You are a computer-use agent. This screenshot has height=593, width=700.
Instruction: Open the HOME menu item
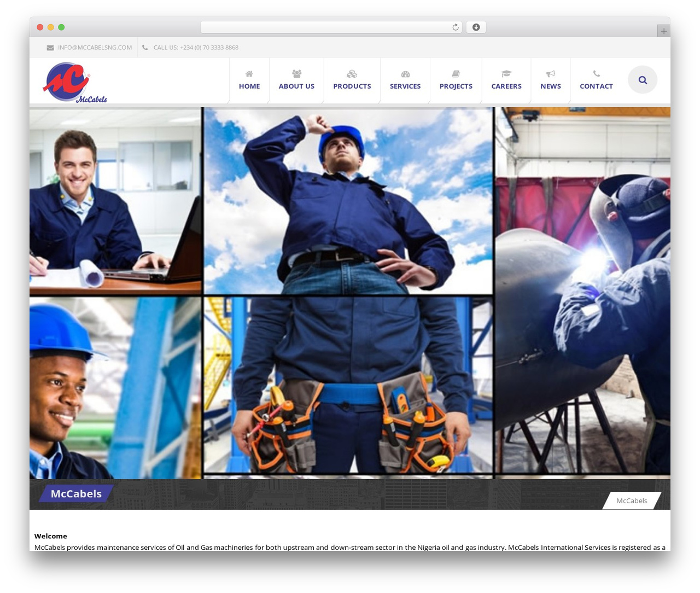coord(249,86)
